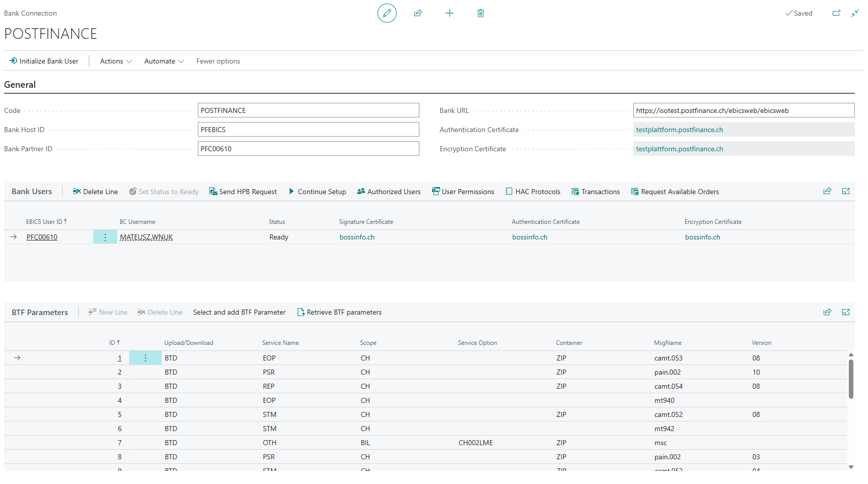Open User Permissions
The width and height of the screenshot is (868, 484).
coord(463,192)
